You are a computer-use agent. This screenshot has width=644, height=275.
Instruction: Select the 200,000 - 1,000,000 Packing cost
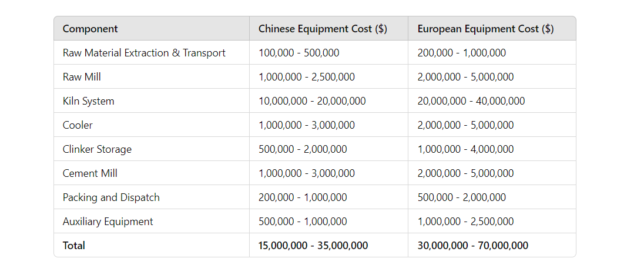[303, 197]
